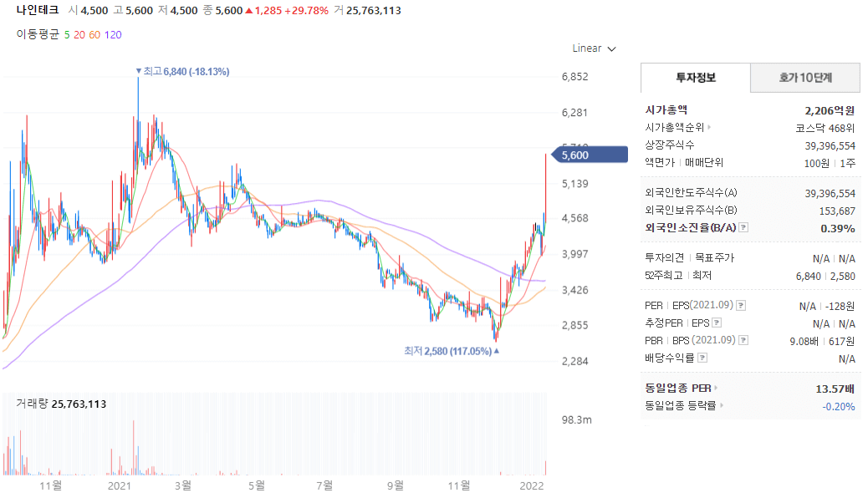The image size is (868, 498).
Task: Click the 9.08배 PBR value
Action: (x=804, y=342)
